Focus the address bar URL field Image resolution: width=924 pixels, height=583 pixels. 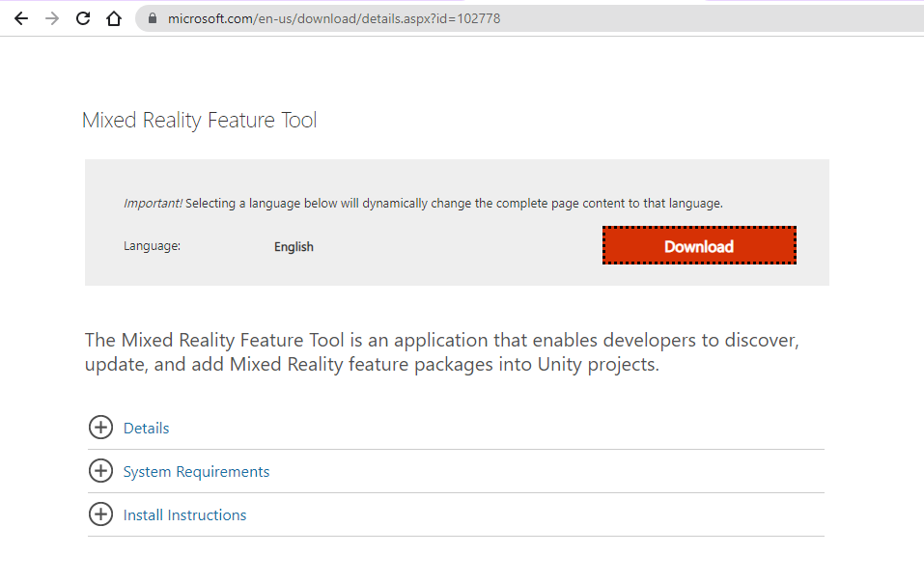(530, 19)
